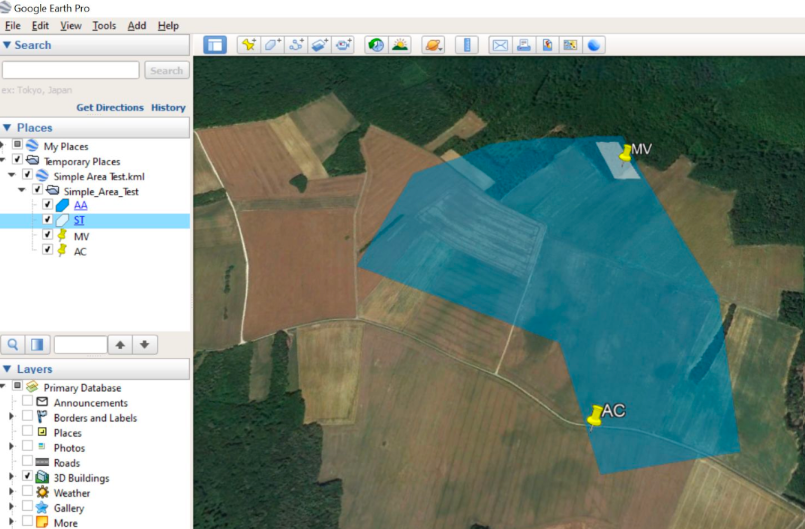
Task: Uncheck Temporary Places checkbox
Action: 17,160
